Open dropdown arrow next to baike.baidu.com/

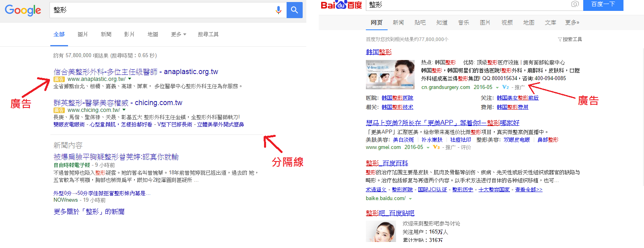pos(411,198)
